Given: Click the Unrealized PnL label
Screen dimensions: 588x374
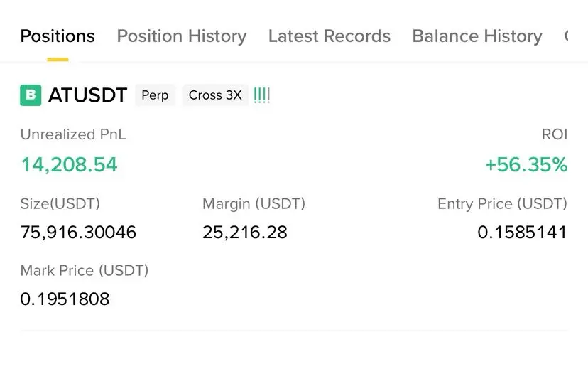Looking at the screenshot, I should (x=73, y=134).
